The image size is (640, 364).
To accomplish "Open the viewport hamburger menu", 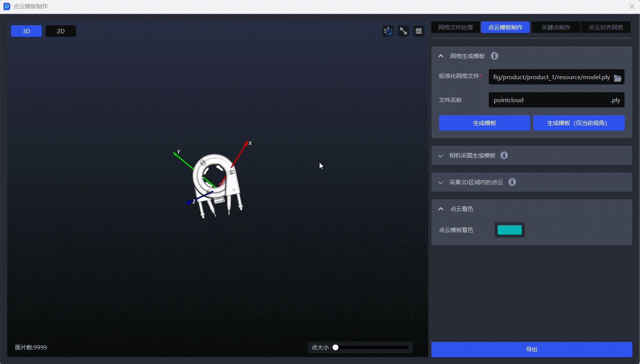I will (x=419, y=31).
